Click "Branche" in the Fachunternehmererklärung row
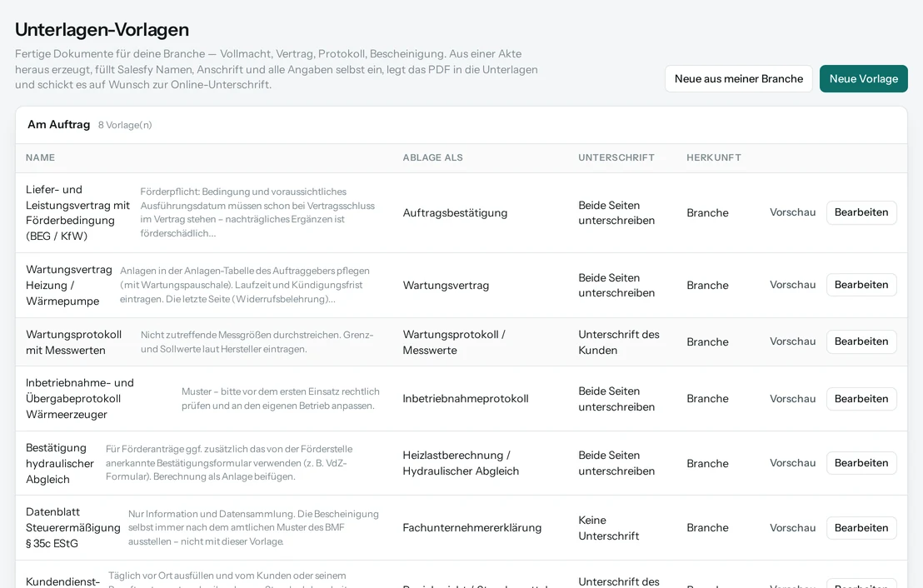This screenshot has width=923, height=588. [707, 528]
